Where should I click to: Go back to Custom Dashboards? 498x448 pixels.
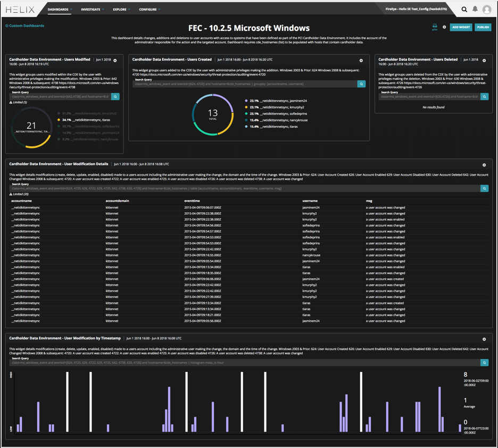pyautogui.click(x=24, y=26)
